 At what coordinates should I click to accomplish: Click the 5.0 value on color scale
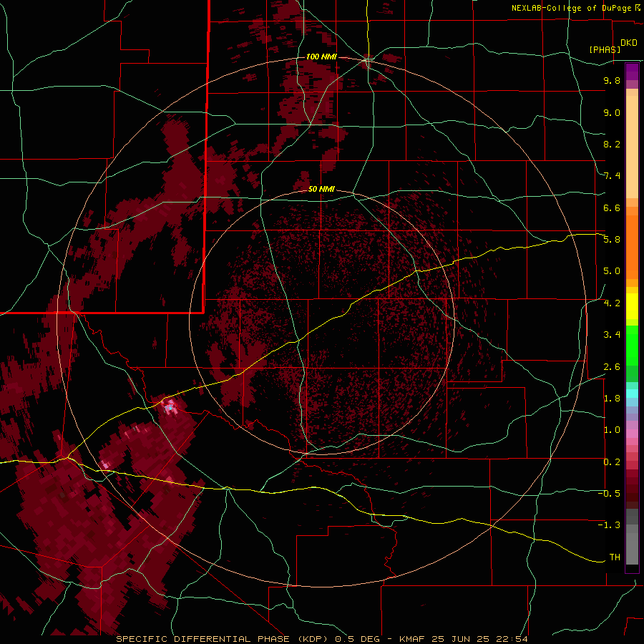pyautogui.click(x=612, y=271)
